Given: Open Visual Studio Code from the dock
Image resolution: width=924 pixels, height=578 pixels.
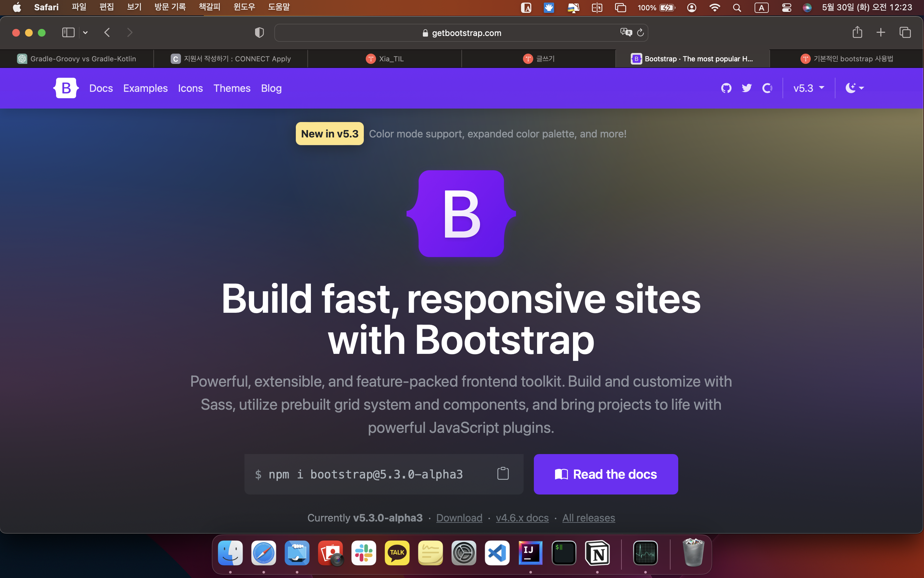Looking at the screenshot, I should [497, 553].
